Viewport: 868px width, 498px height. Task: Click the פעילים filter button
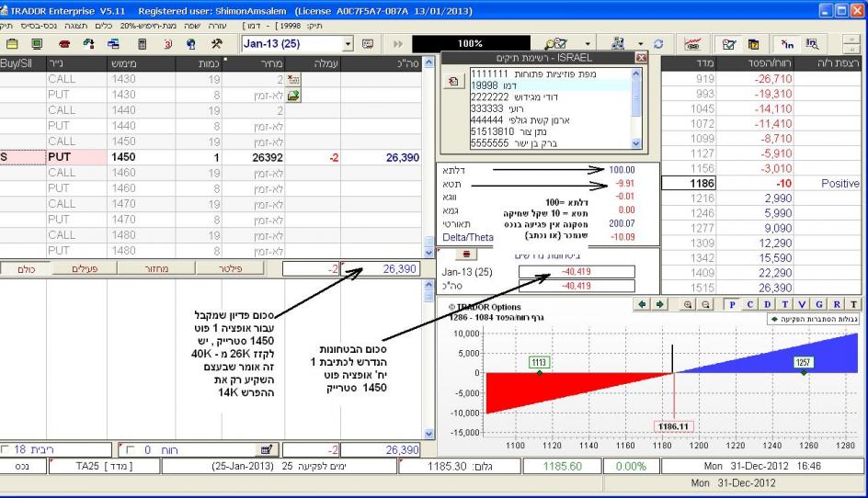(85, 268)
